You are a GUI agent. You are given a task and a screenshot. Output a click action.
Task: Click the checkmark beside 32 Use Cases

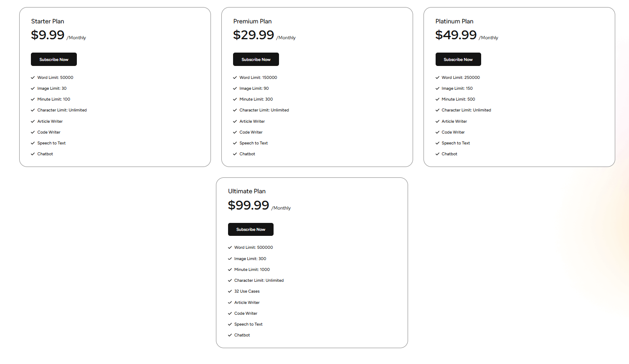[230, 291]
